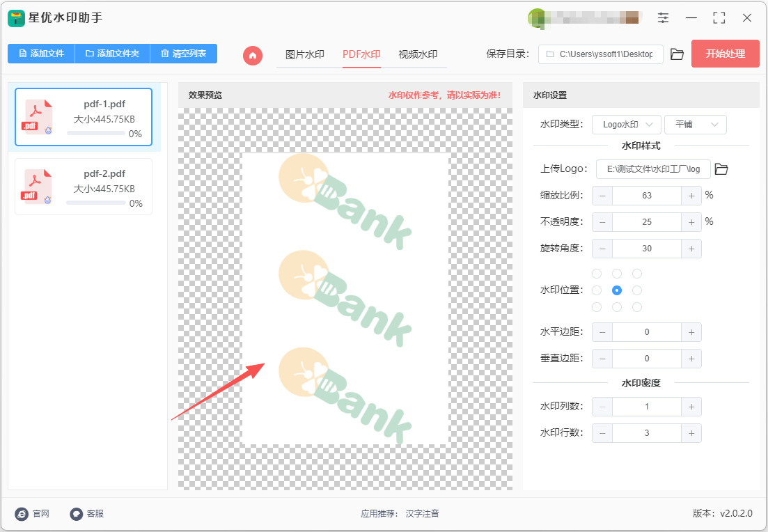Decrease the 垂直边距 vertical margin
This screenshot has width=768, height=532.
coord(602,359)
